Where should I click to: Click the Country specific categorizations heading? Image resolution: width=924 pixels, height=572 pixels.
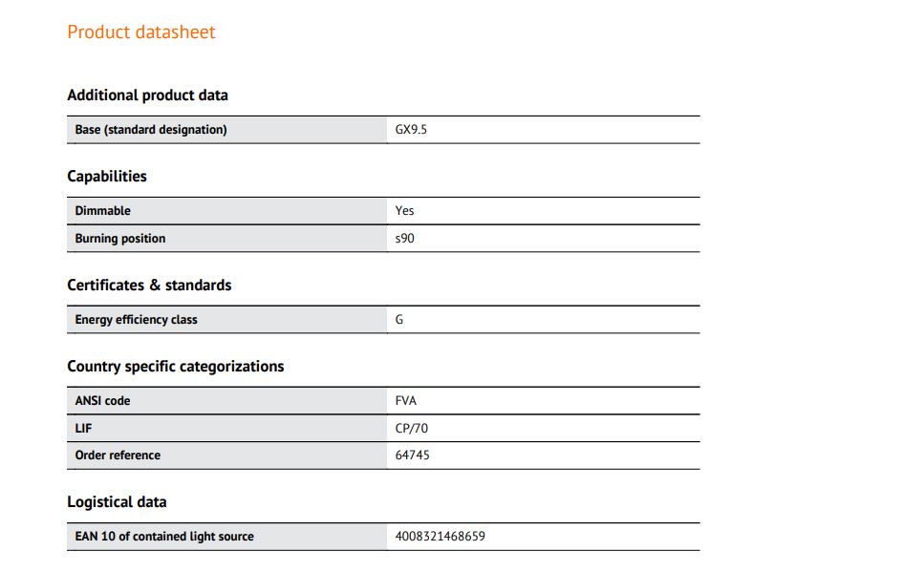pos(176,367)
